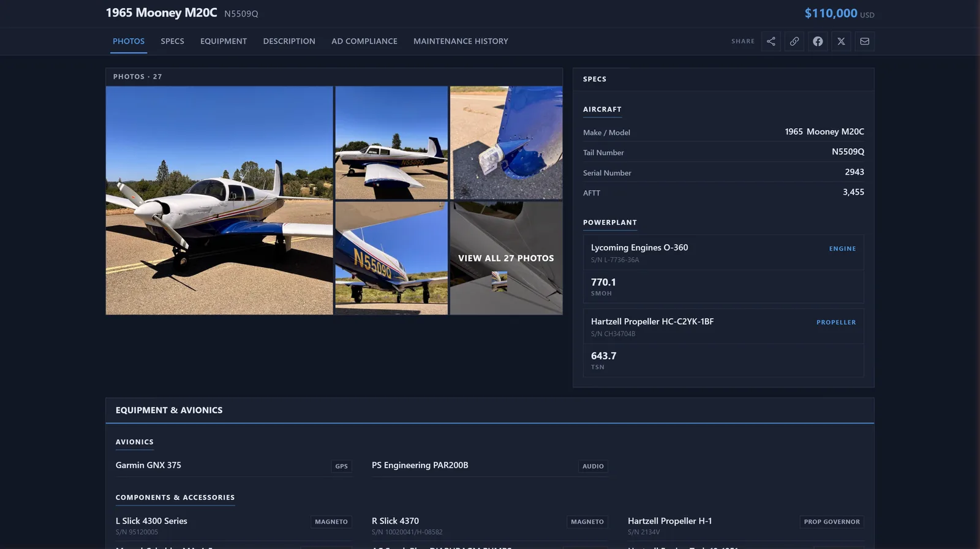Open the wingtip light close-up photo

point(506,142)
